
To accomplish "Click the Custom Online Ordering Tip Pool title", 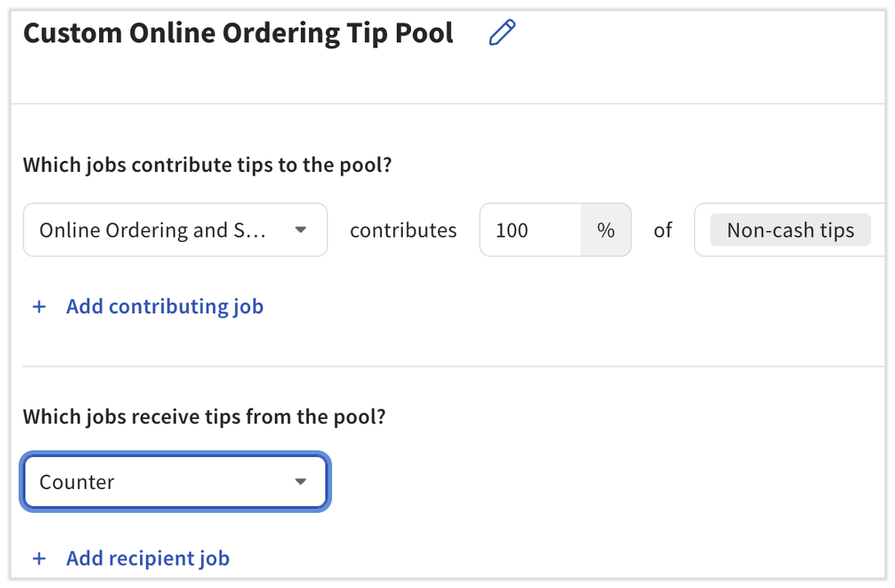I will [238, 32].
